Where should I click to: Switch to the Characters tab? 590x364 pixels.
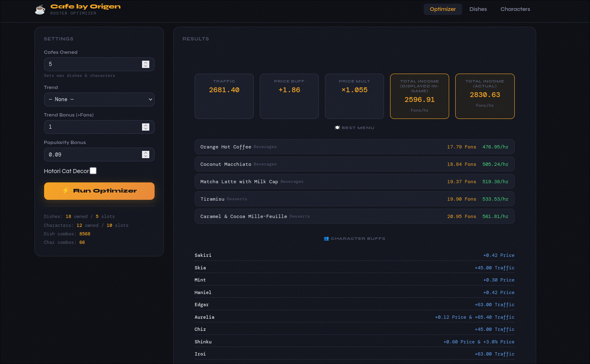pyautogui.click(x=515, y=9)
